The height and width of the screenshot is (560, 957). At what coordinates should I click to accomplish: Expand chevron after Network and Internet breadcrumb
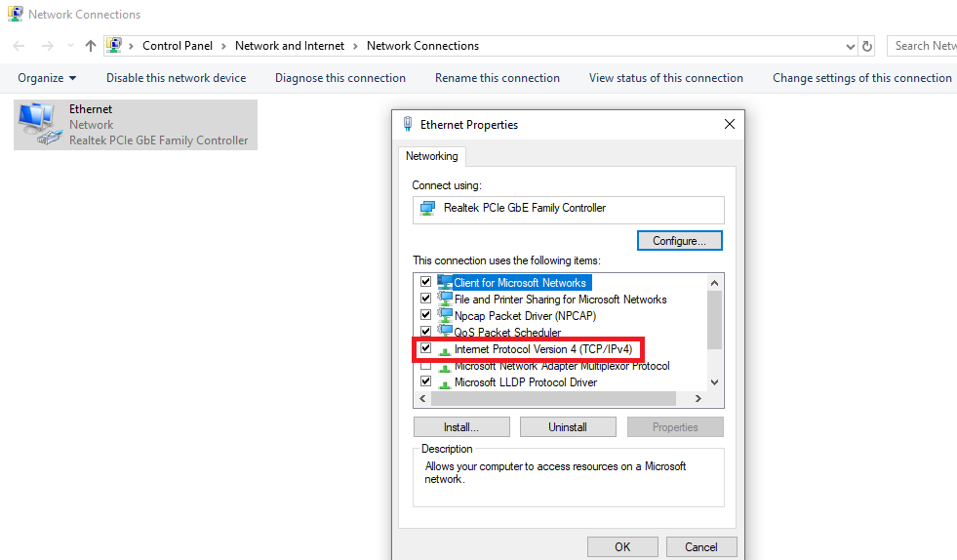pos(355,47)
